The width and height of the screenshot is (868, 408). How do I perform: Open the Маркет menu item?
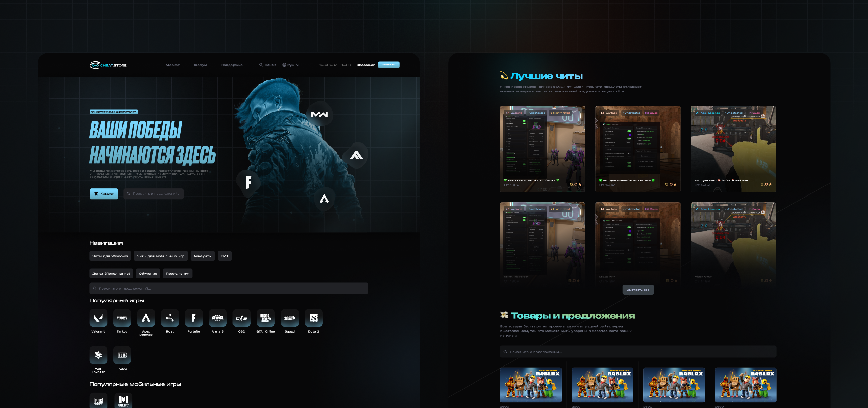coord(173,65)
